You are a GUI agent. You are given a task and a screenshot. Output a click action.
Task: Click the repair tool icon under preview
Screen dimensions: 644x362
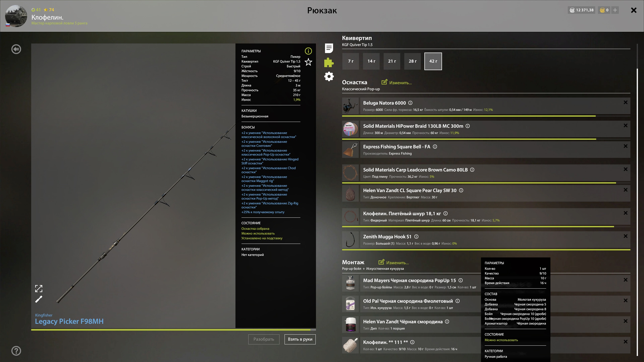click(39, 299)
